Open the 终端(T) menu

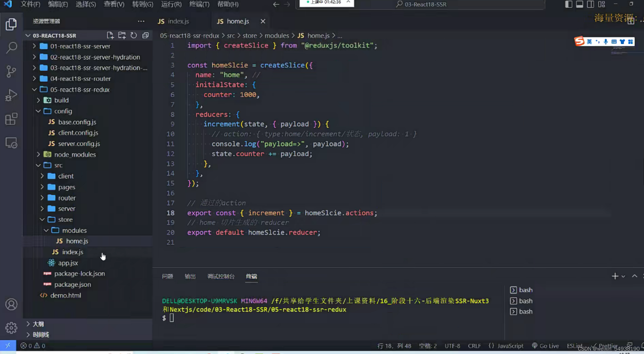tap(199, 4)
